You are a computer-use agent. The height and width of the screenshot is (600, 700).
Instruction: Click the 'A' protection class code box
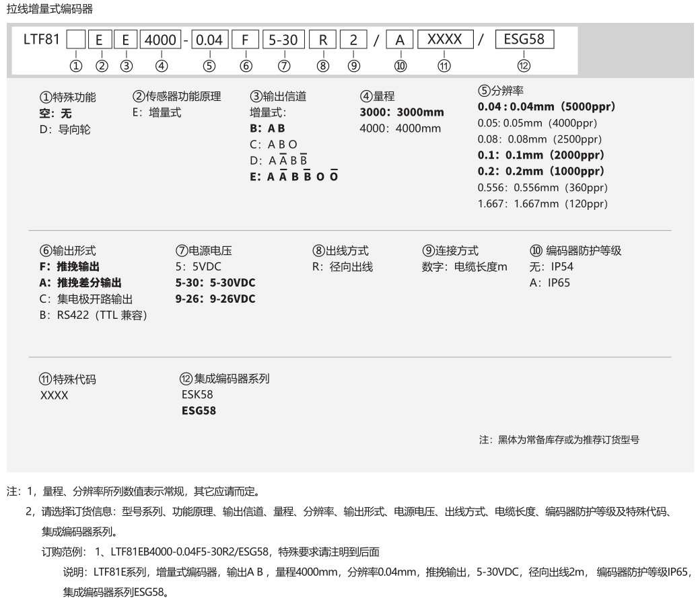point(400,39)
